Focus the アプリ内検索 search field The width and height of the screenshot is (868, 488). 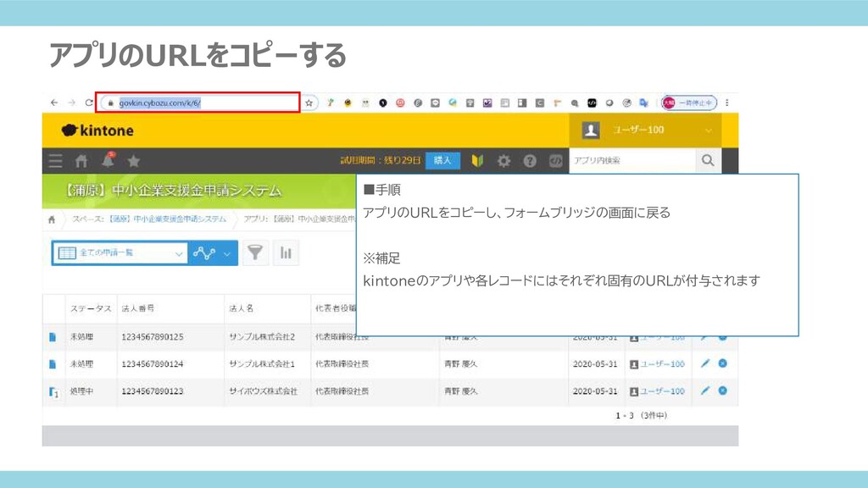632,160
